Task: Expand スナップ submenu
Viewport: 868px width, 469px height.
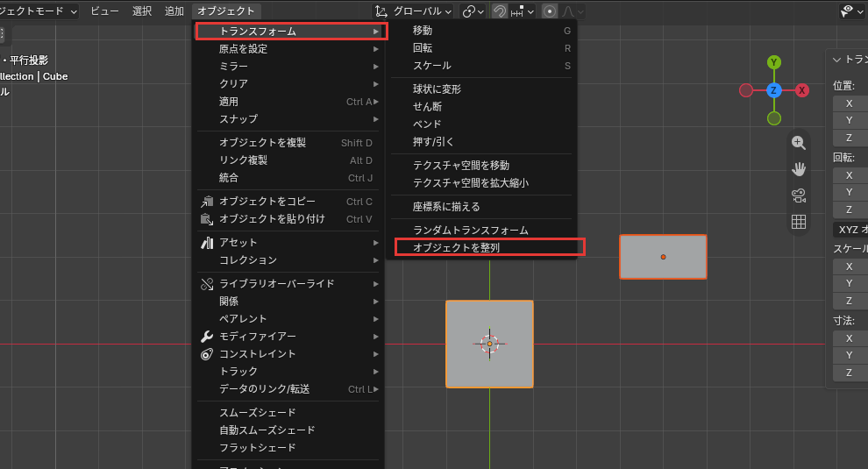Action: coord(288,119)
